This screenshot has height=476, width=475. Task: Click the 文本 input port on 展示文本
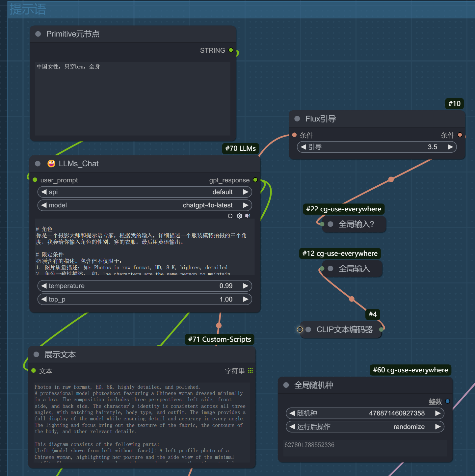click(34, 371)
